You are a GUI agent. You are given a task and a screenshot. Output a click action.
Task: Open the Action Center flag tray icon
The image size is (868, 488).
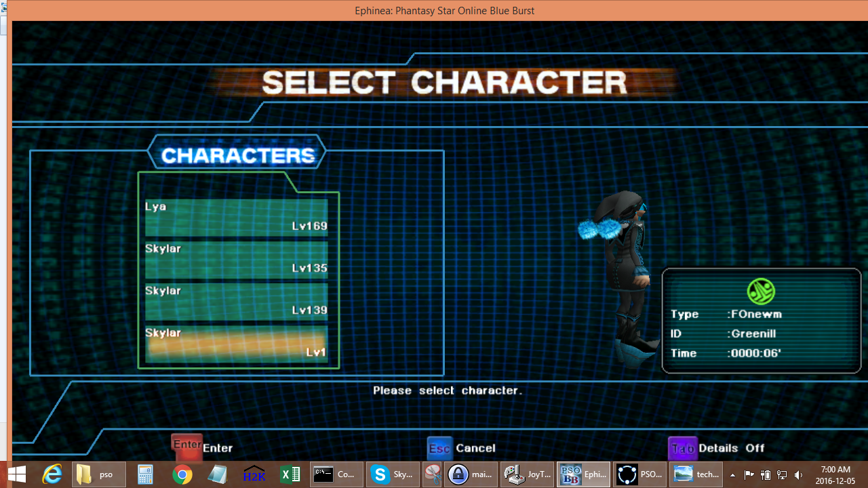pyautogui.click(x=749, y=475)
